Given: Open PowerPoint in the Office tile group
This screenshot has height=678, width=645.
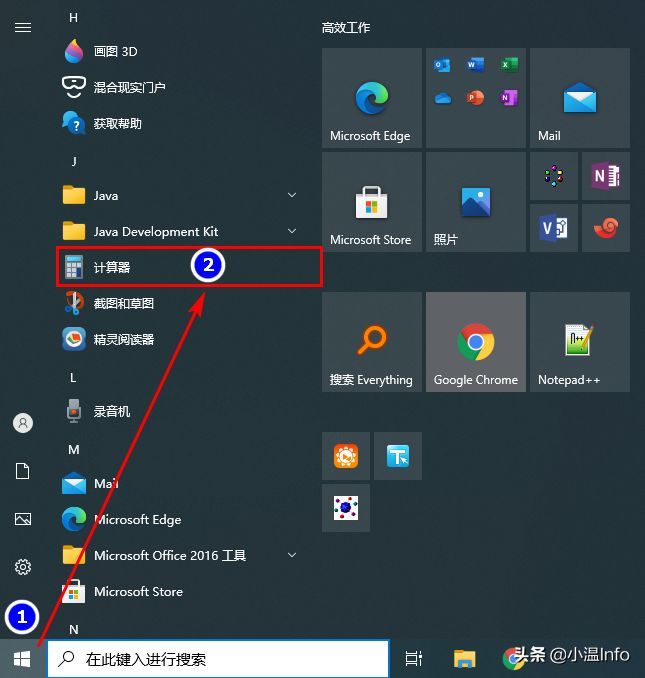Looking at the screenshot, I should click(x=476, y=98).
